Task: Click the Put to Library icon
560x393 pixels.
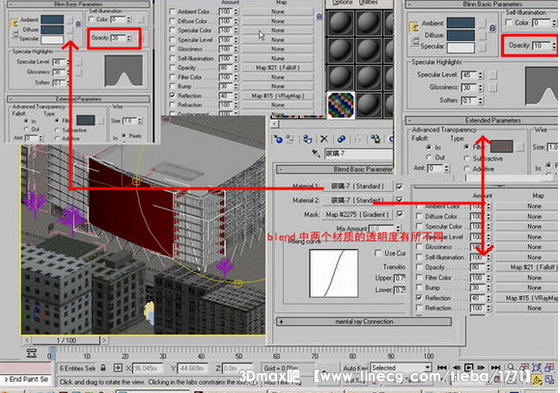Action: pos(375,139)
